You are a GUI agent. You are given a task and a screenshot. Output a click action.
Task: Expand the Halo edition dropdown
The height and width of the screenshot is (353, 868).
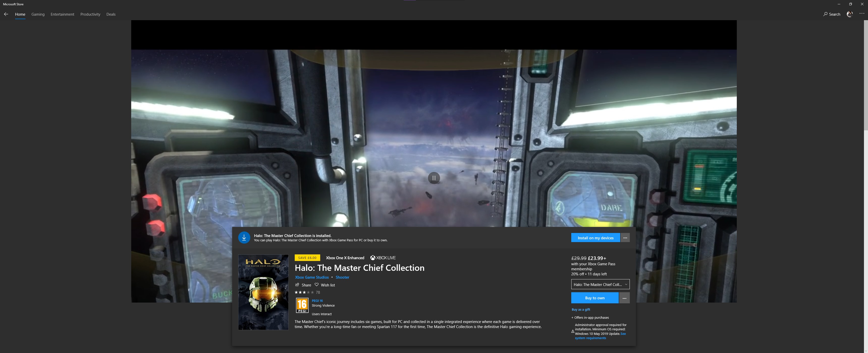(600, 284)
